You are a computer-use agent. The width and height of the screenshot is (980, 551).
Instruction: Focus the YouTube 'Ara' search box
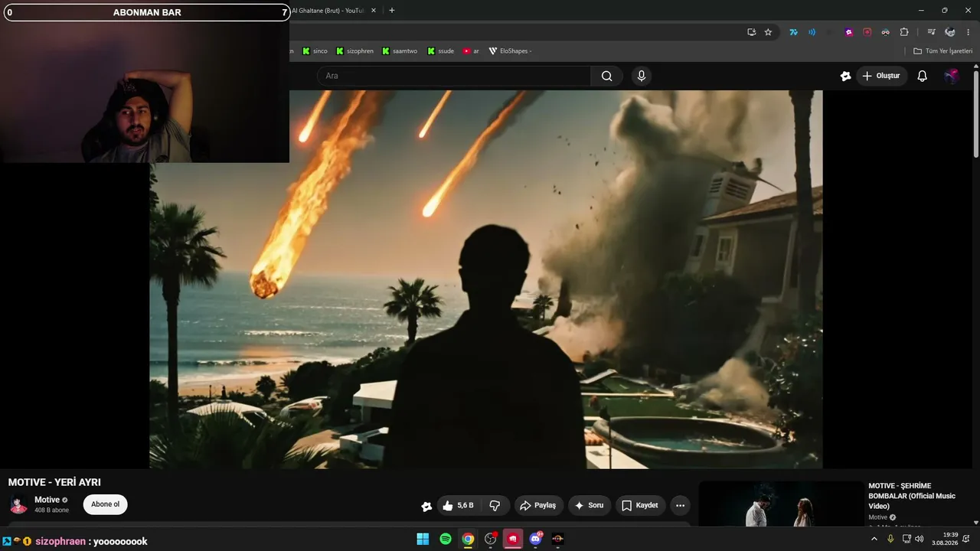pos(454,76)
